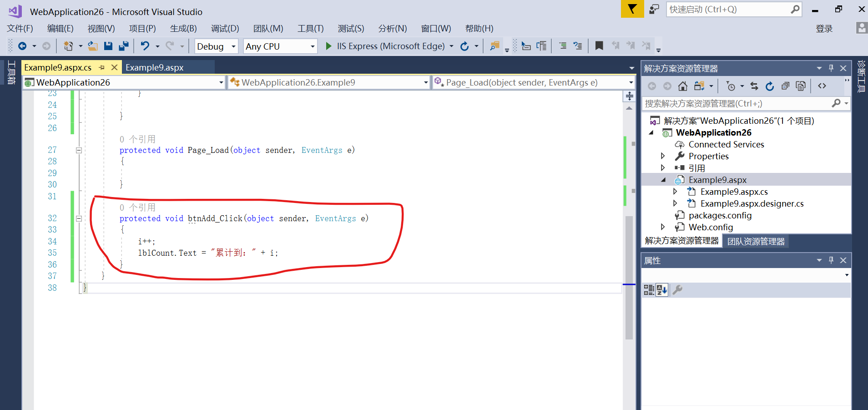868x410 pixels.
Task: Expand the Example9.aspx.cs tree node
Action: point(675,192)
